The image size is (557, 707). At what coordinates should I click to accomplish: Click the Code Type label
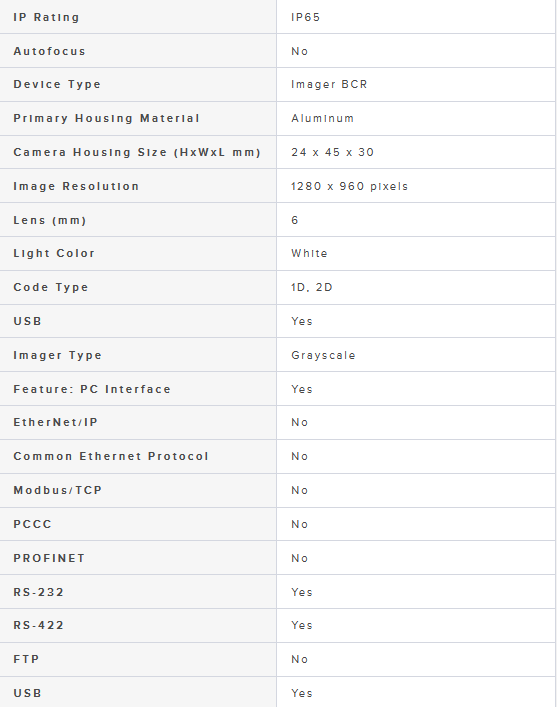[x=51, y=287]
